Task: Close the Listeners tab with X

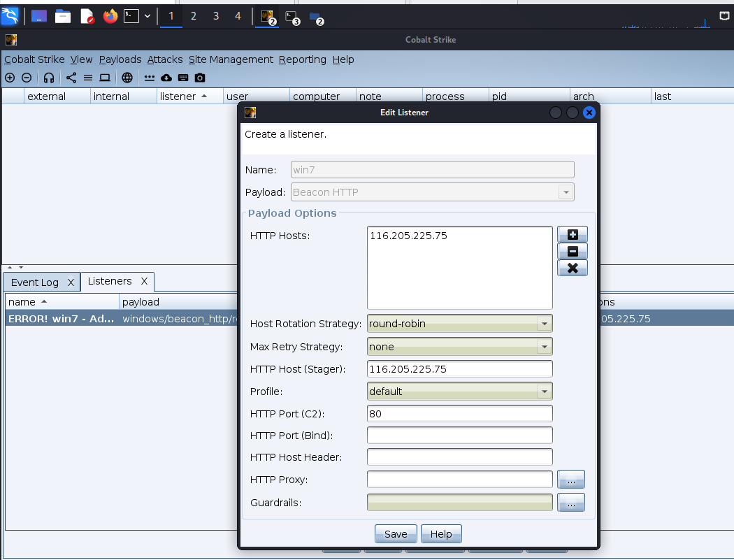Action: [144, 281]
